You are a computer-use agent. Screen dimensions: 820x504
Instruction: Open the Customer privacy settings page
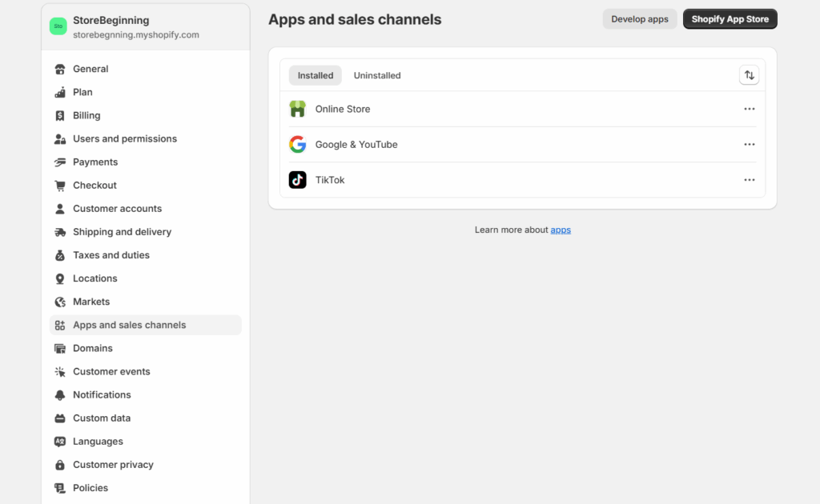click(113, 465)
